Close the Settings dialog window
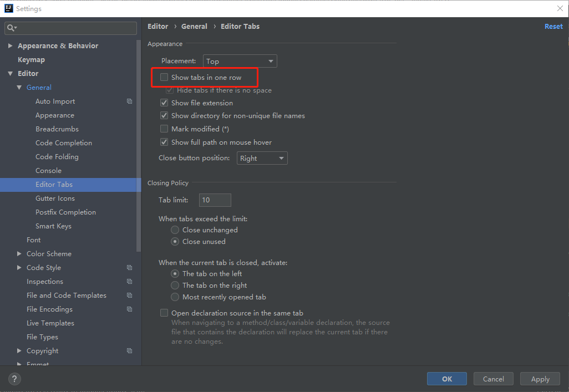569x392 pixels. (x=560, y=8)
